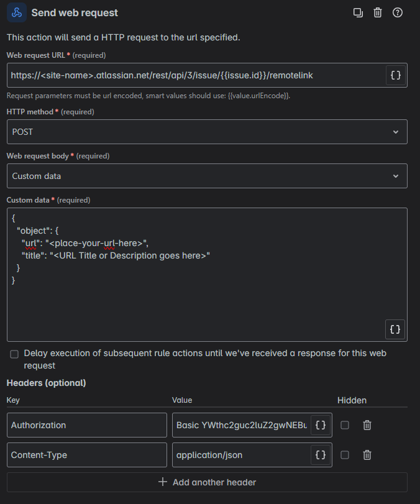Remove the Content-Type header
420x504 pixels.
(367, 455)
